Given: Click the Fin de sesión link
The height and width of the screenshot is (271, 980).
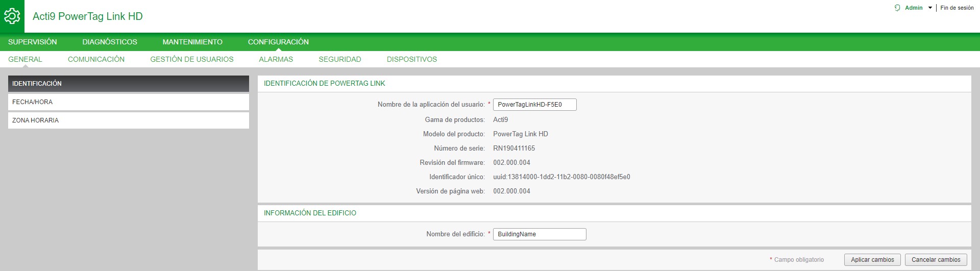Looking at the screenshot, I should point(957,8).
